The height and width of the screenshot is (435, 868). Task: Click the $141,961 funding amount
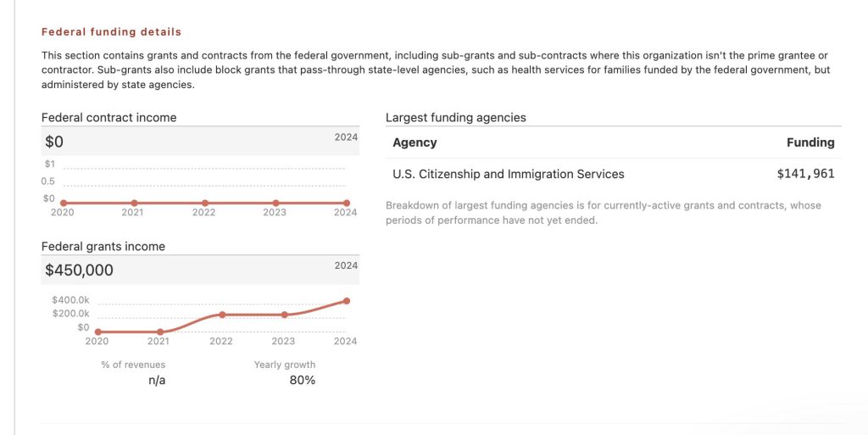click(x=805, y=174)
